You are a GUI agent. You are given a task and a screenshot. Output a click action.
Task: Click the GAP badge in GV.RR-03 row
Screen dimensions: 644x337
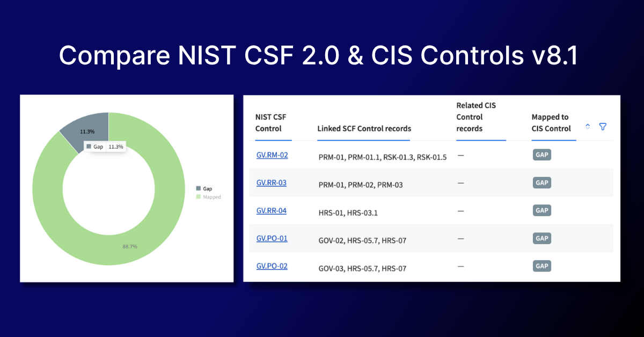(541, 183)
